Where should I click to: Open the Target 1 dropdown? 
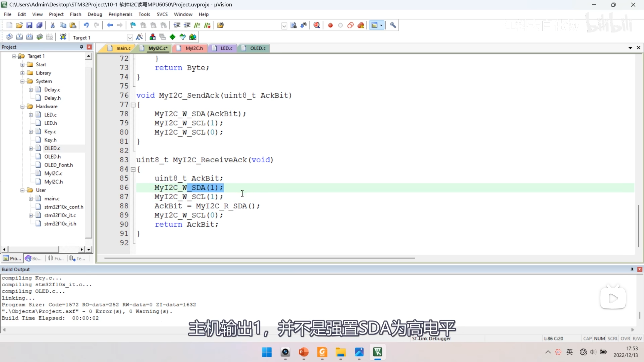coord(130,38)
